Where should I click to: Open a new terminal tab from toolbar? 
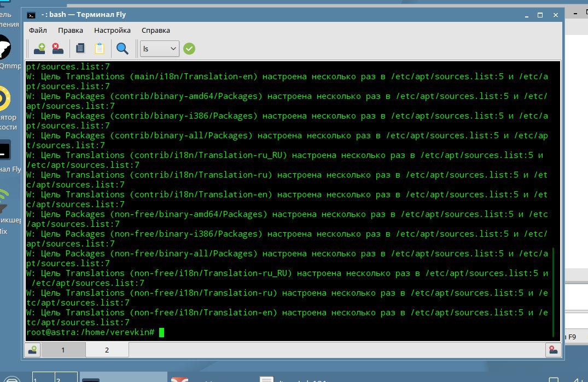[x=39, y=49]
